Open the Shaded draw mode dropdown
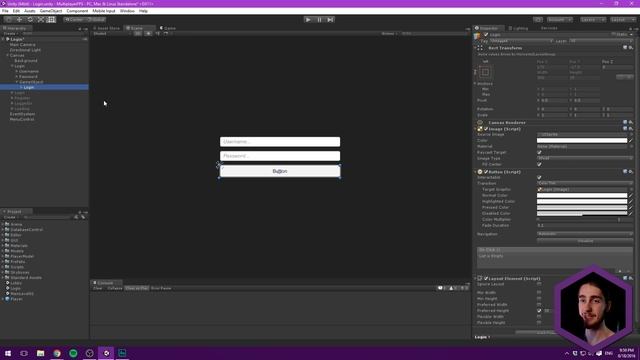 coord(110,33)
